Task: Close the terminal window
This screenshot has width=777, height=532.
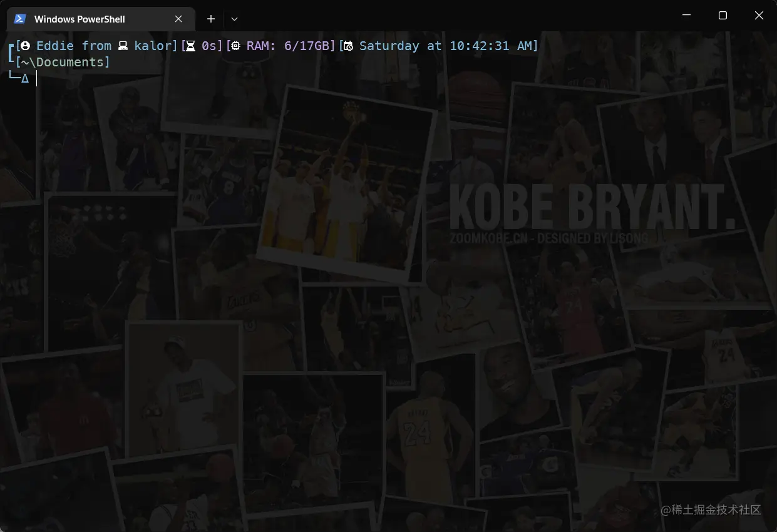Action: click(759, 15)
